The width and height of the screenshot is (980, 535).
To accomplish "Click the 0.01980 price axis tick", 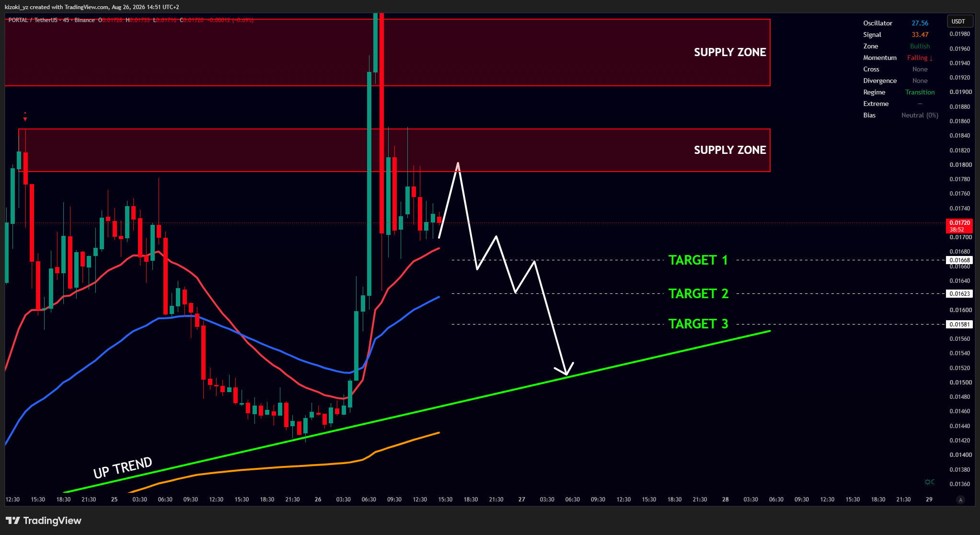I will pos(959,34).
